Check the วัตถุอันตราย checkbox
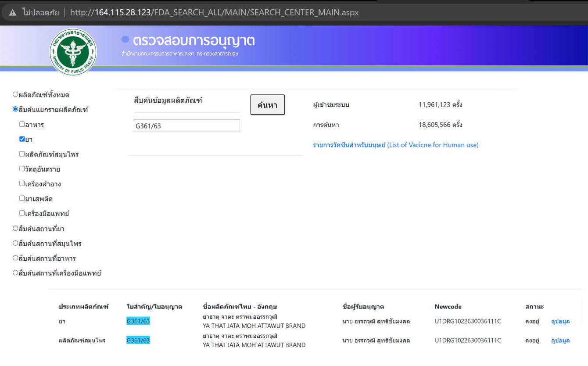588x366 pixels. (22, 169)
